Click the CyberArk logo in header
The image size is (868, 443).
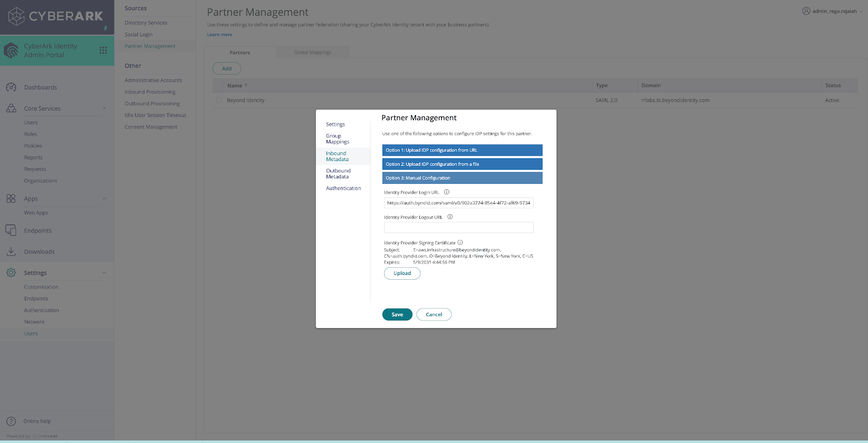tap(55, 16)
